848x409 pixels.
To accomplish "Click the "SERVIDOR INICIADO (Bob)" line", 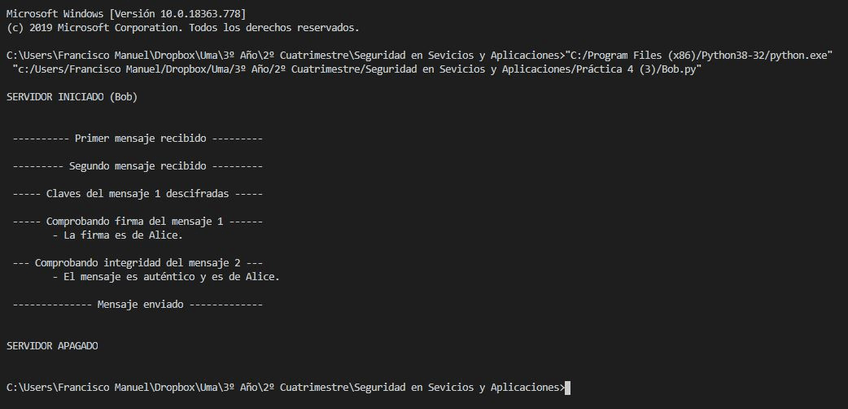I will (71, 97).
